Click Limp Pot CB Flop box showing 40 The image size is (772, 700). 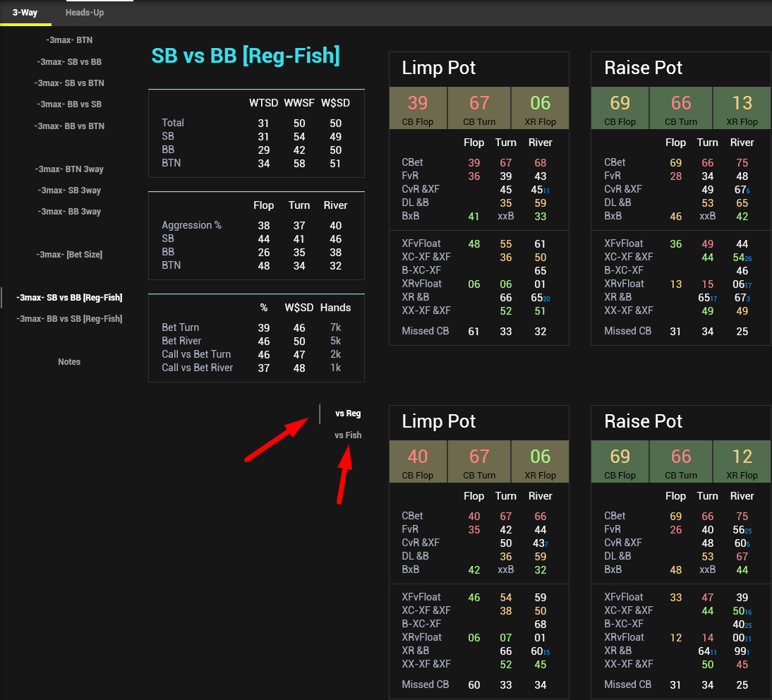(418, 461)
